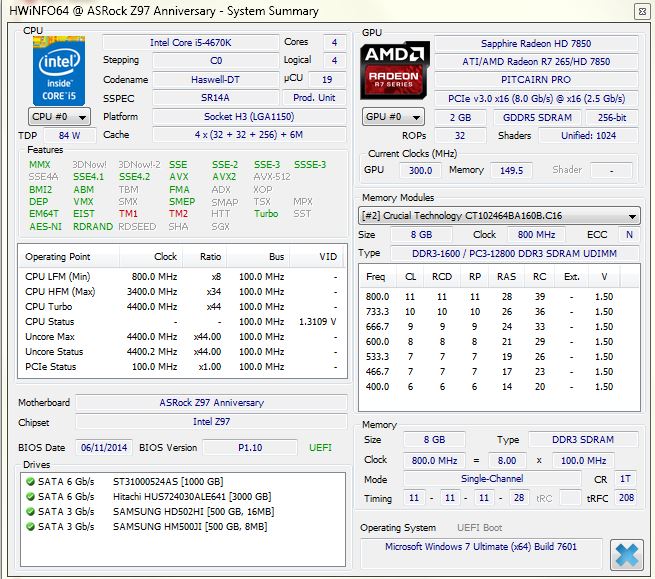
Task: Click the green status icon for Hitachi drive
Action: (32, 496)
